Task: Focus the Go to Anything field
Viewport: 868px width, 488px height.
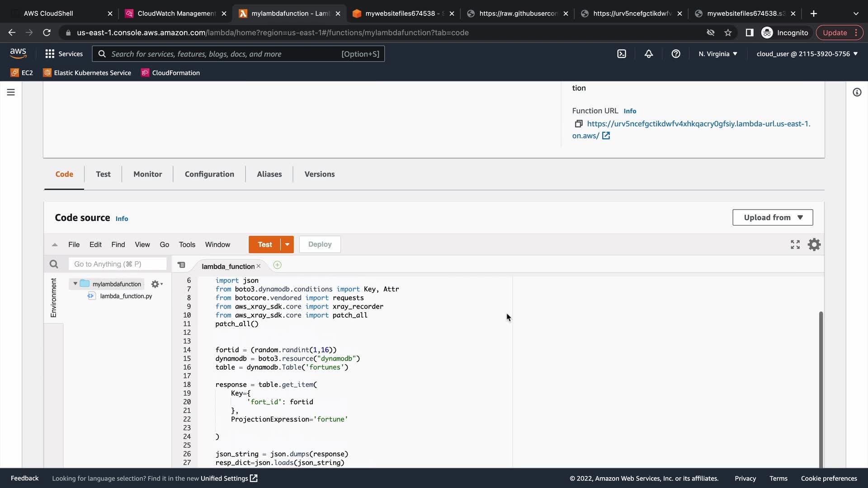Action: tap(118, 264)
